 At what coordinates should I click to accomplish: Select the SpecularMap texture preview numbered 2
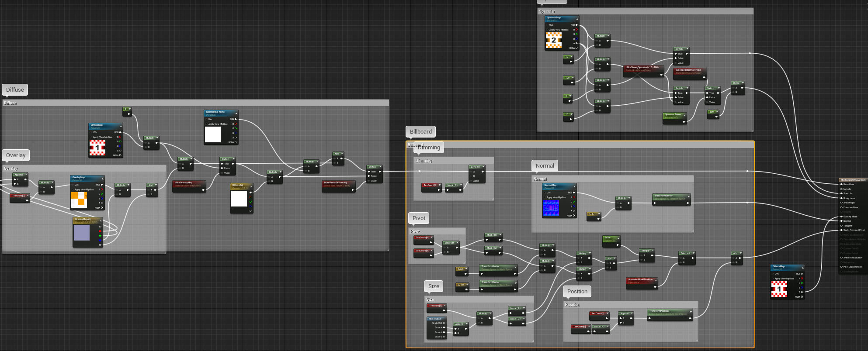pos(554,40)
